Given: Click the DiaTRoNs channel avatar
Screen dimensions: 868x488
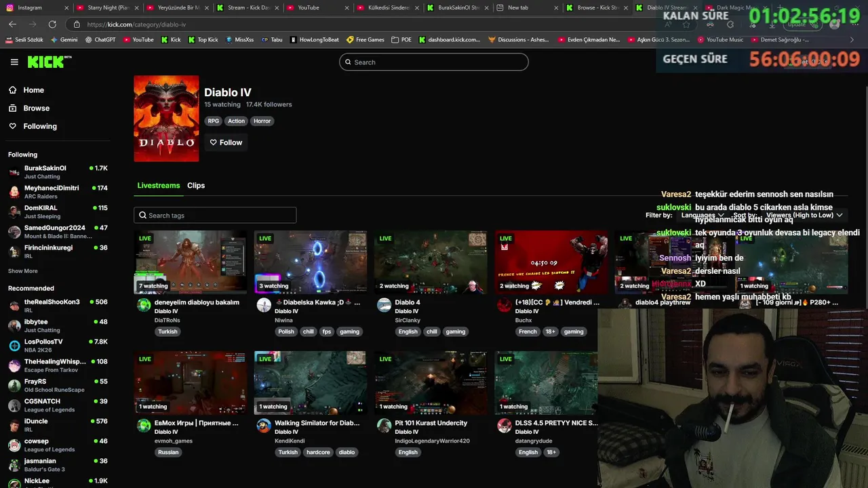Looking at the screenshot, I should 144,305.
